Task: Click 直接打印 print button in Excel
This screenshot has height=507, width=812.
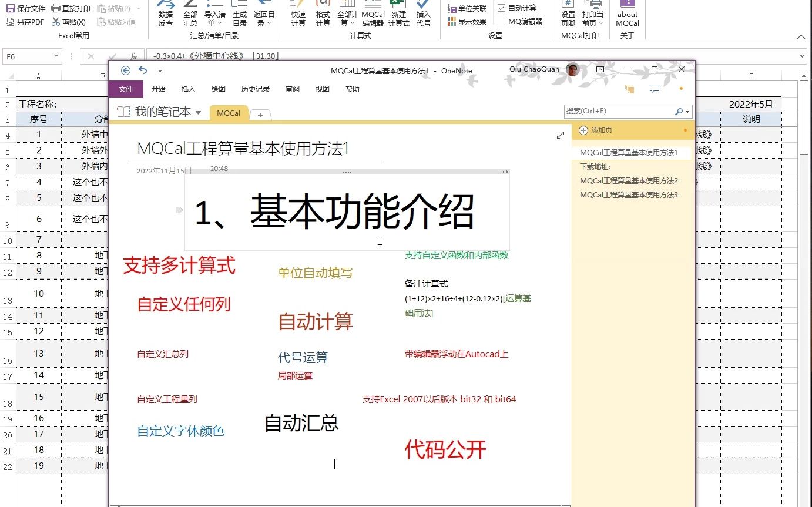Action: (x=71, y=8)
